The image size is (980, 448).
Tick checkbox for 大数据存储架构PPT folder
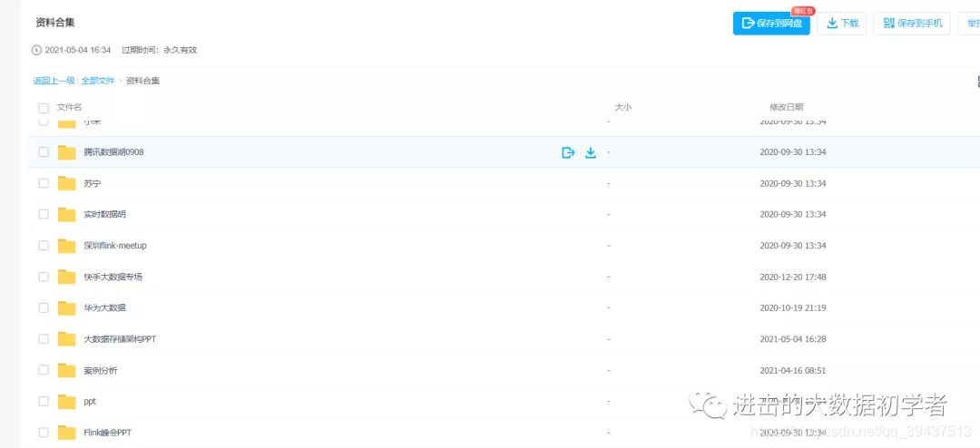44,339
